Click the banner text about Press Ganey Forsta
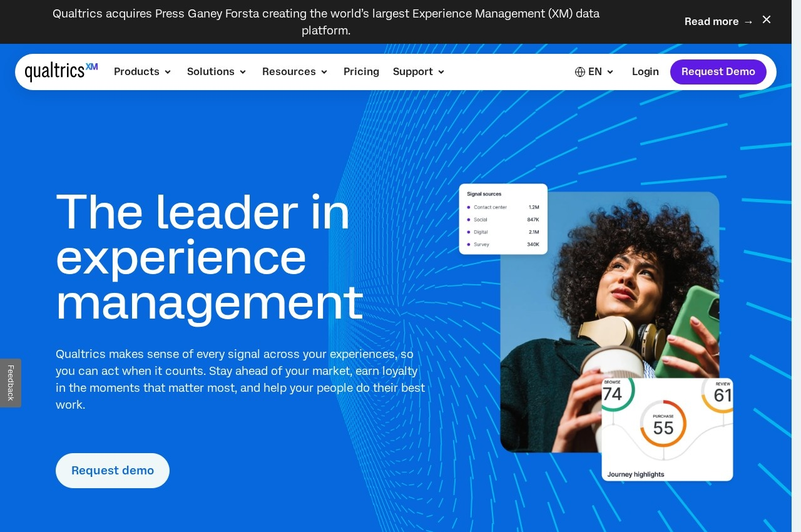The height and width of the screenshot is (532, 801). tap(326, 22)
